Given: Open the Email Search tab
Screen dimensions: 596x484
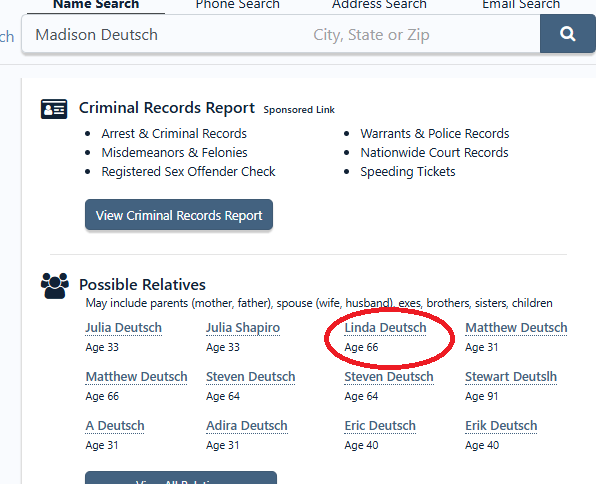Looking at the screenshot, I should pos(521,5).
